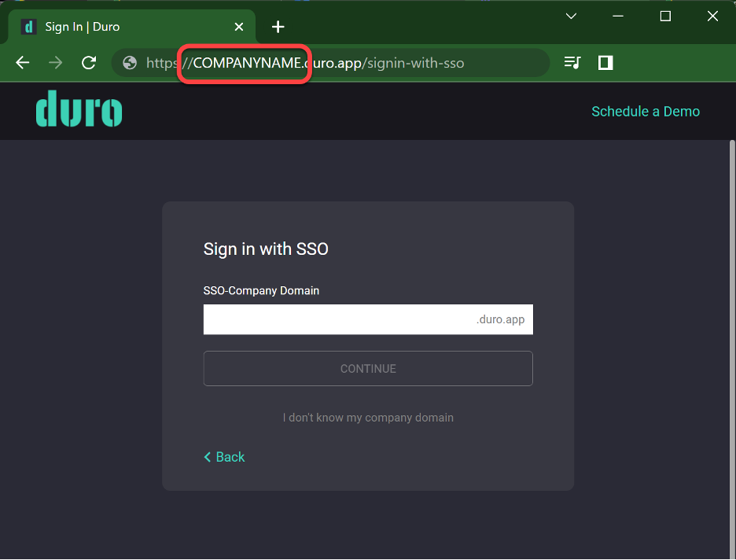Click the Sign in with SSO heading
This screenshot has width=736, height=560.
point(266,249)
